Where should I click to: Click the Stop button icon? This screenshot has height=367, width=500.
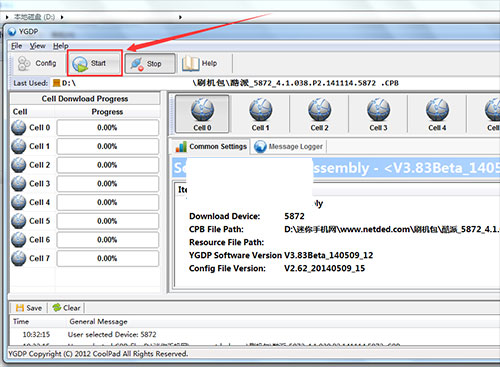(x=137, y=64)
